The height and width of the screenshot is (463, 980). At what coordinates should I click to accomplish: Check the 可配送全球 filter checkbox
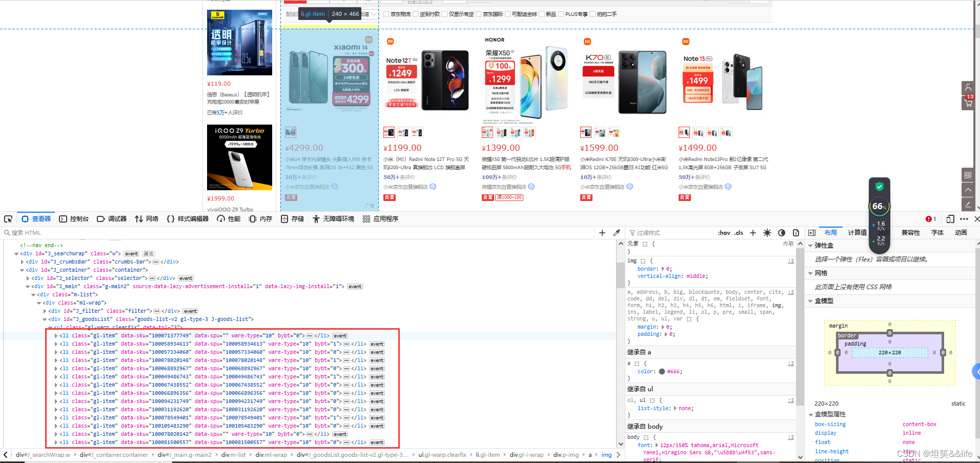(x=508, y=14)
